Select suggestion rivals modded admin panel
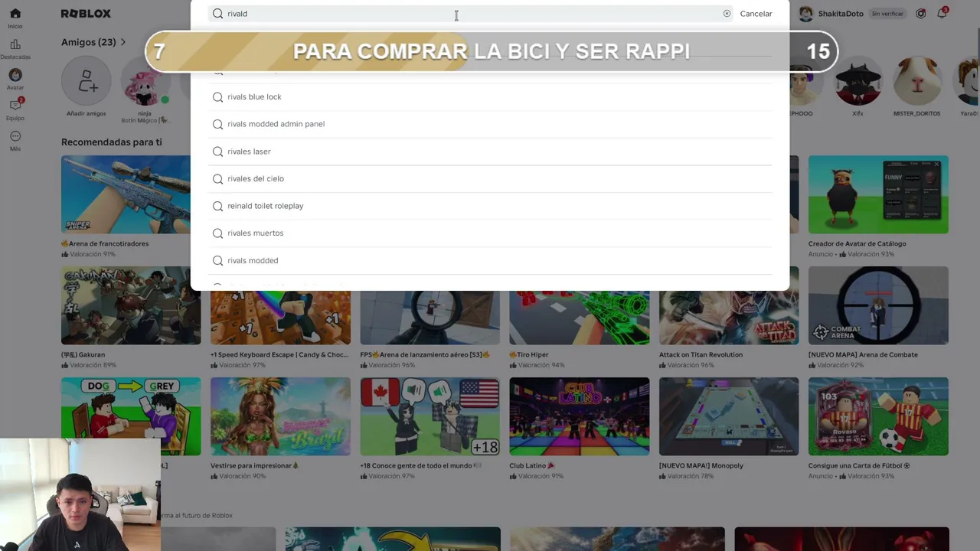The image size is (980, 551). click(x=490, y=124)
